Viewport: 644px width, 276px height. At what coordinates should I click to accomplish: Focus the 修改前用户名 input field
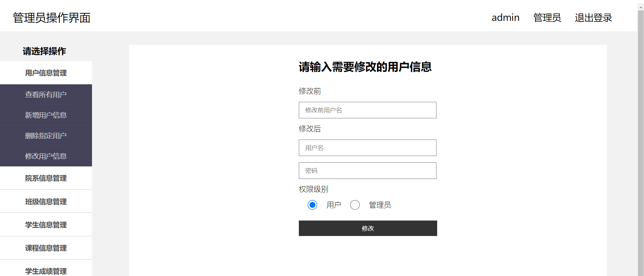tap(368, 110)
